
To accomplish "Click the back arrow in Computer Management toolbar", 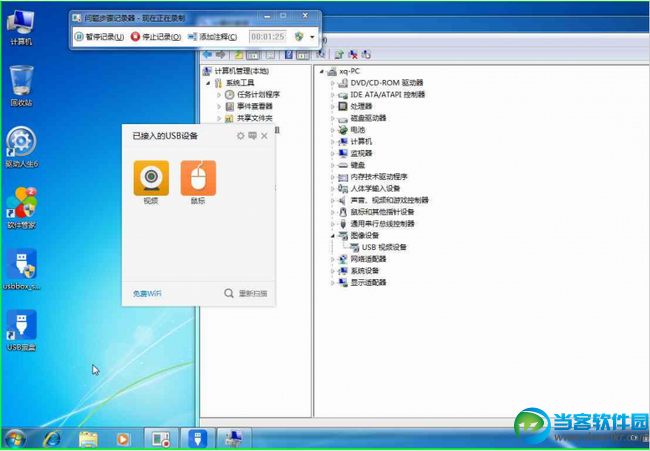I will 207,54.
